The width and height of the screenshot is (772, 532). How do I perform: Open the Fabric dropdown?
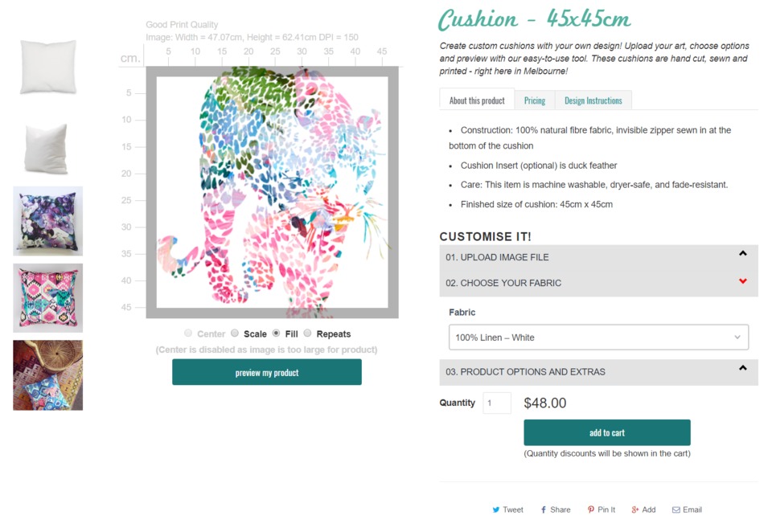pyautogui.click(x=598, y=337)
